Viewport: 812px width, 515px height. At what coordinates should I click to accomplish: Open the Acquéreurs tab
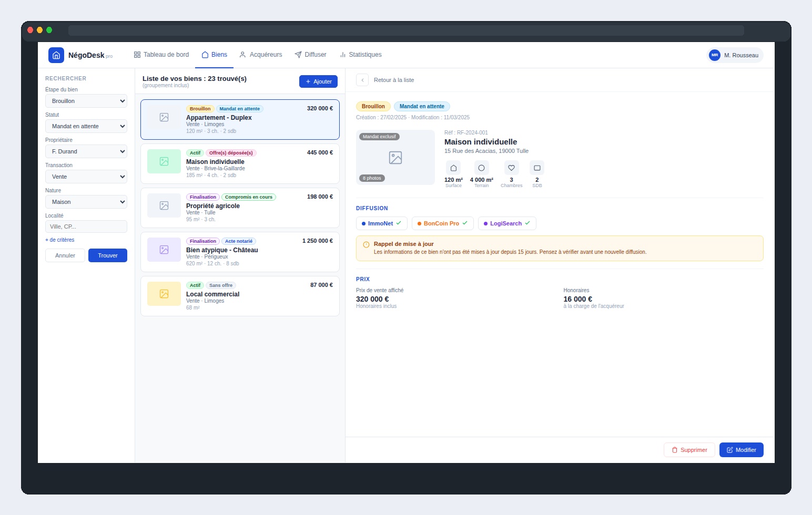point(261,55)
